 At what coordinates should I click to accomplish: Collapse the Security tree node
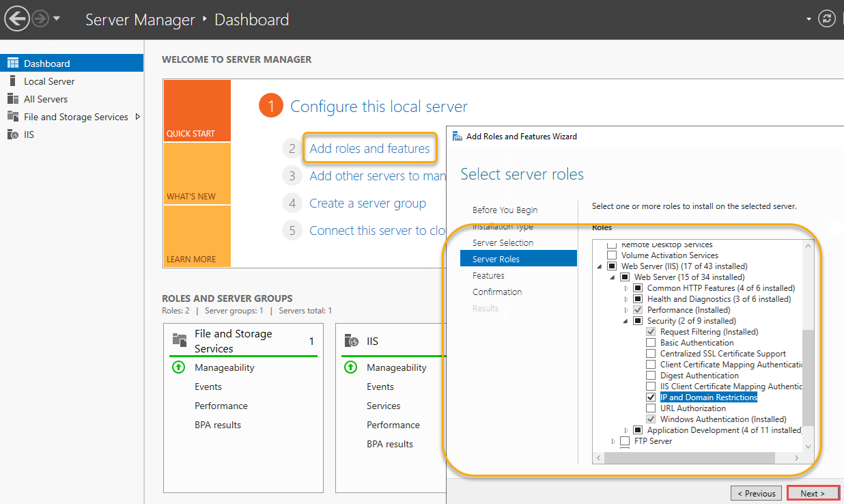(x=626, y=321)
